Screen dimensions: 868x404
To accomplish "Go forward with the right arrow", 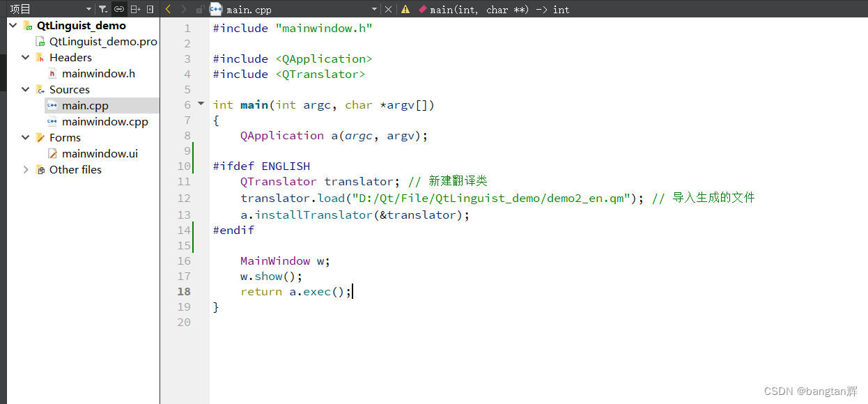I will [x=184, y=9].
